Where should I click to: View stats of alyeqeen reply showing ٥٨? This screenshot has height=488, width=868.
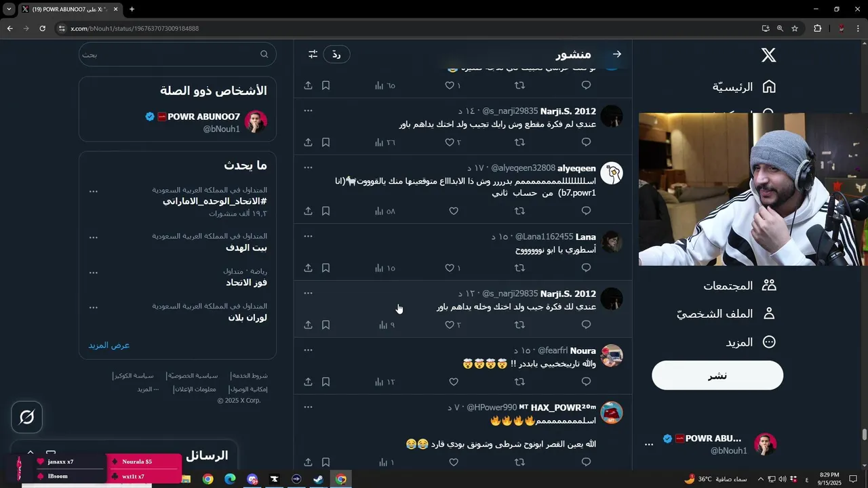[385, 211]
